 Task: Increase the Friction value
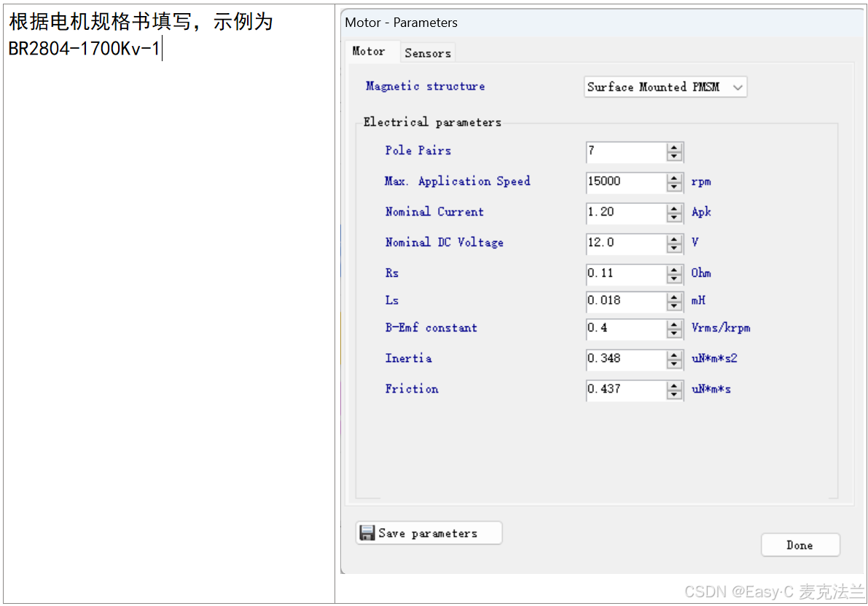point(675,387)
